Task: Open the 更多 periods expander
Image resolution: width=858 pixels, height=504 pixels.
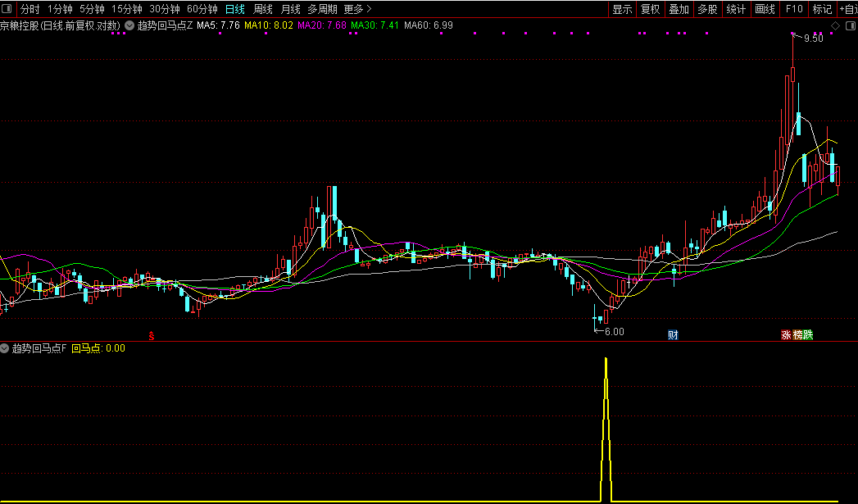Action: 356,10
